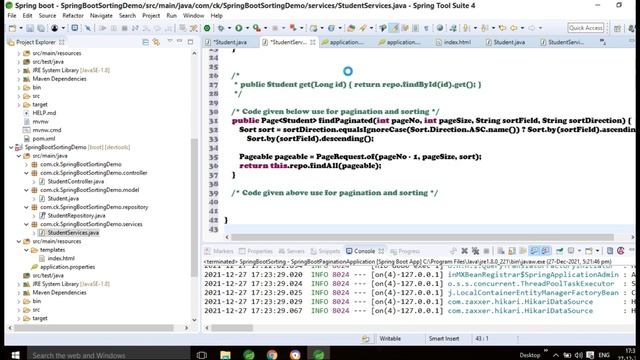Image resolution: width=640 pixels, height=360 pixels.
Task: Toggle Show Console on Standard Out change
Action: 534,251
